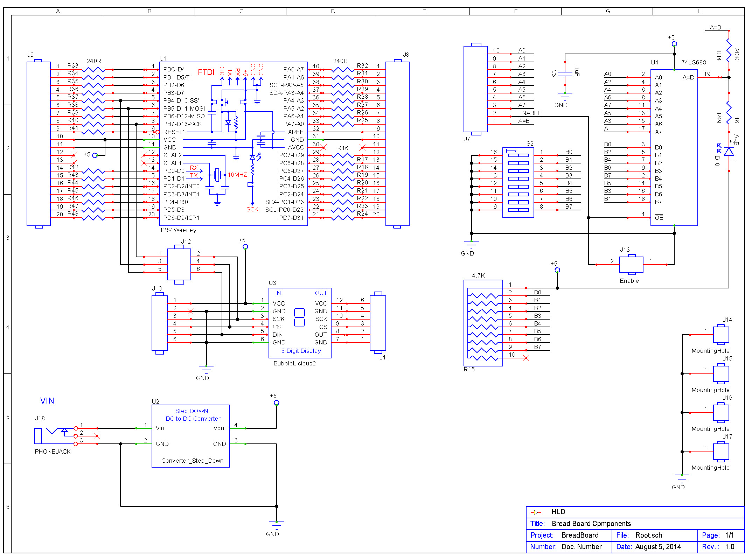The height and width of the screenshot is (560, 745).
Task: Click column header G in border
Action: pyautogui.click(x=608, y=11)
